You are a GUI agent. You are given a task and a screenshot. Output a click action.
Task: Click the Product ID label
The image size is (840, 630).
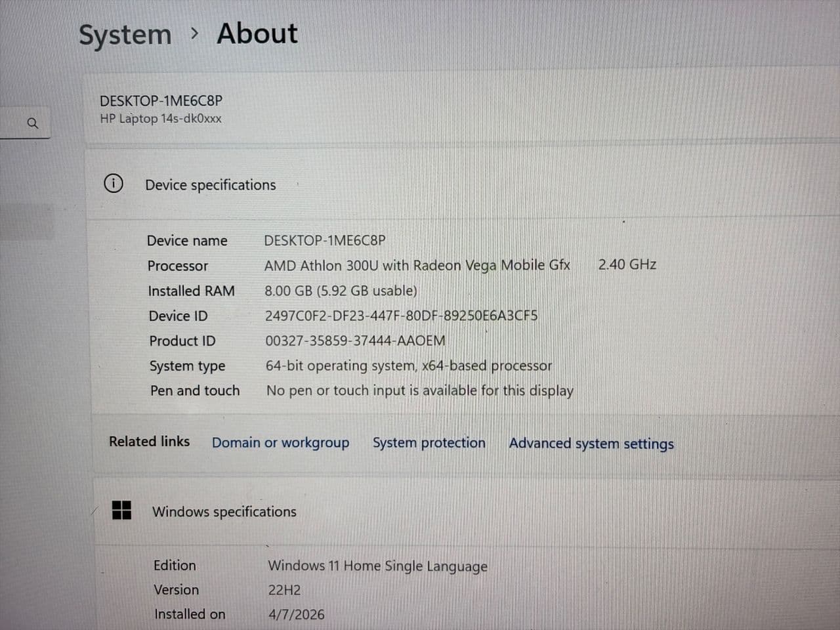[182, 341]
